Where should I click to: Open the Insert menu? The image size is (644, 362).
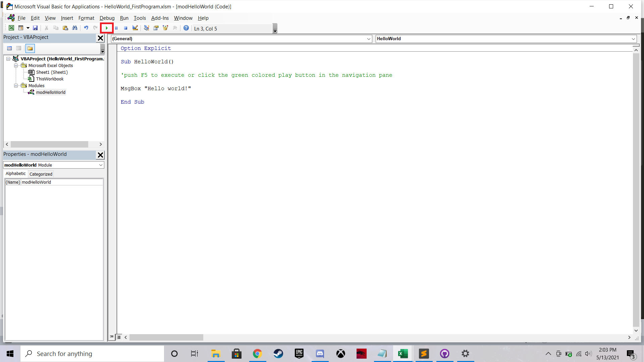click(67, 18)
